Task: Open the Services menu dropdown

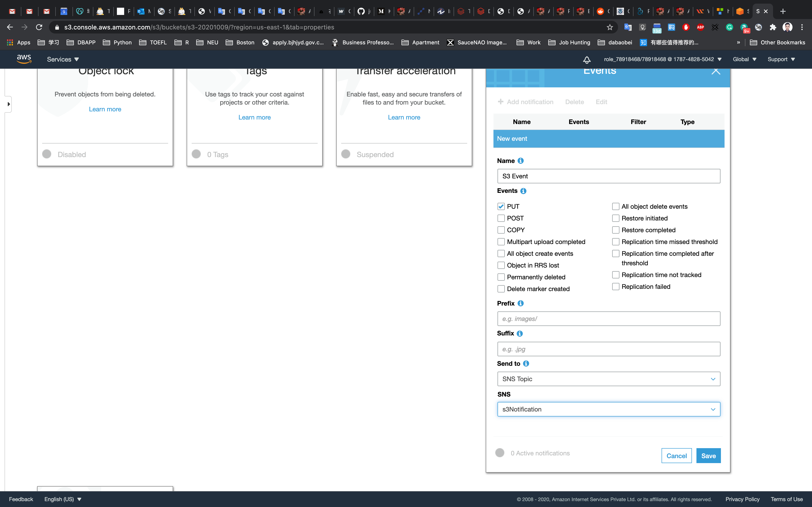Action: 63,59
